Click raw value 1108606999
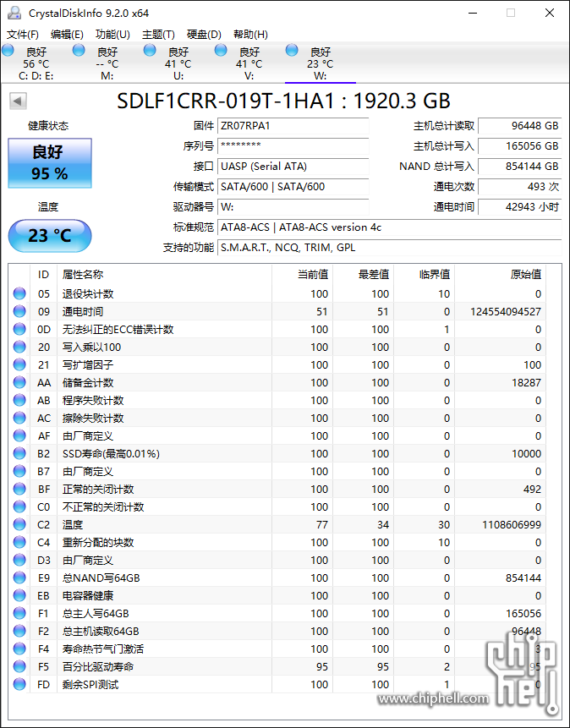 coord(512,524)
